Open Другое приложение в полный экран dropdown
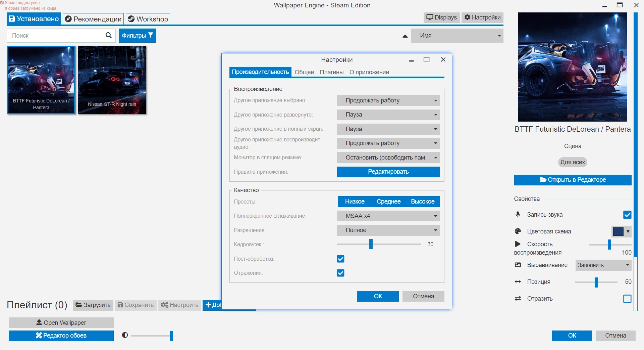The image size is (644, 350). click(x=388, y=129)
